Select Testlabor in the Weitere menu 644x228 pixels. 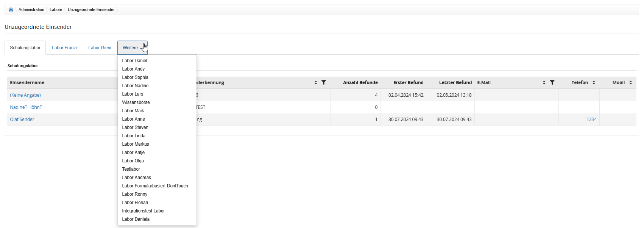tap(131, 169)
